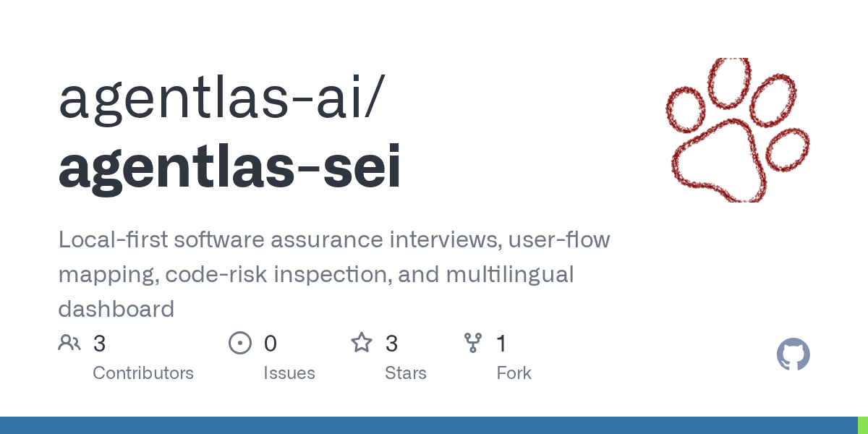Screen dimensions: 868x434
Task: Select the Stars label
Action: point(406,373)
